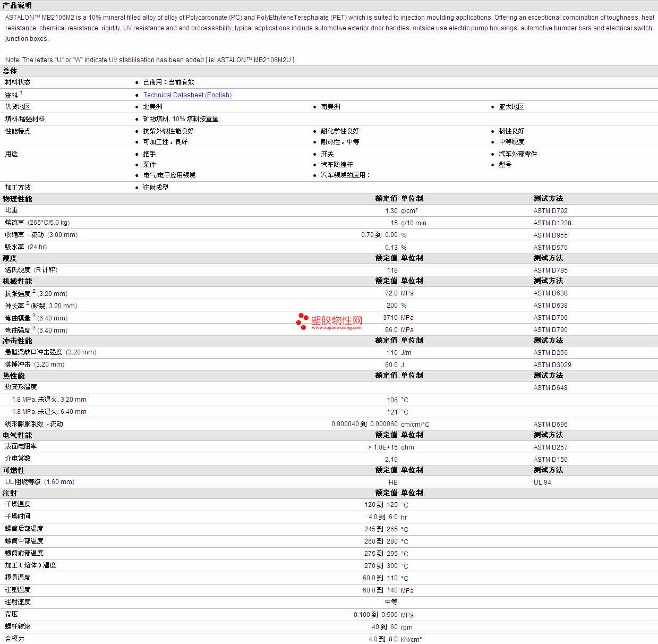This screenshot has height=644, width=658.
Task: Click the 把手 use entry
Action: point(149,154)
